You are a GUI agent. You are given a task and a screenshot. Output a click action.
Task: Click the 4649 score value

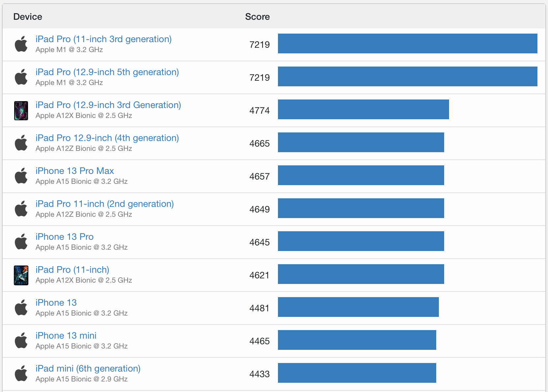pos(259,209)
